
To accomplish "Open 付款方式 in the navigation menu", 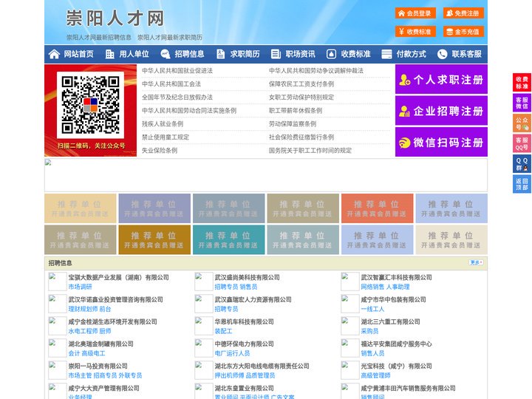I will coord(412,54).
